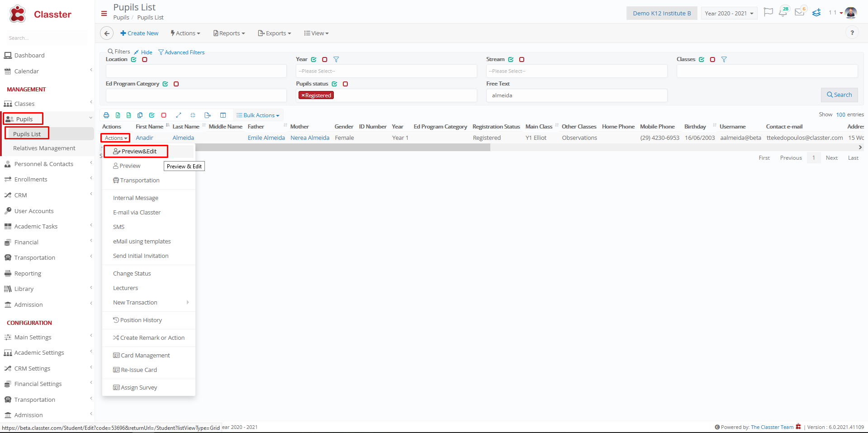The height and width of the screenshot is (433, 868).
Task: Click the back arrow button
Action: pyautogui.click(x=107, y=33)
